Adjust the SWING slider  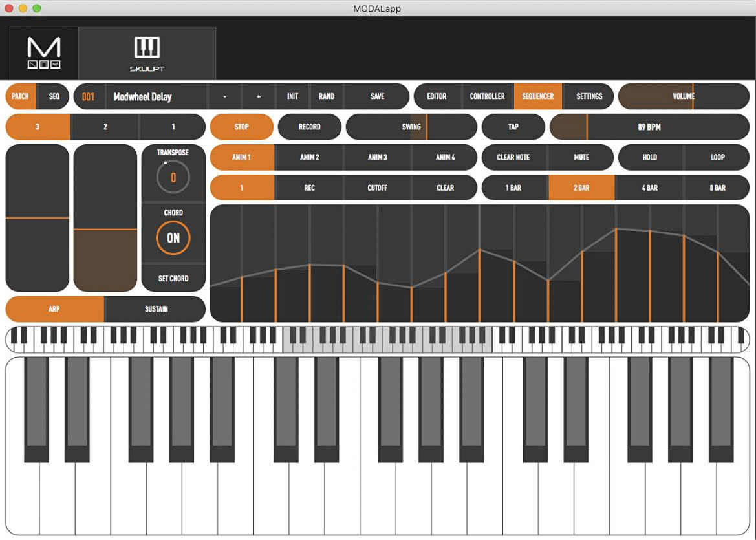point(411,127)
